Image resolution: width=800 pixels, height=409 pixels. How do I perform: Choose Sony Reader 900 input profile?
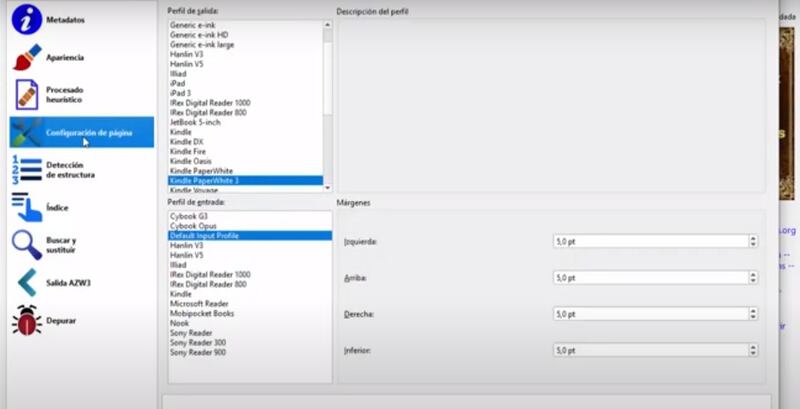point(197,352)
